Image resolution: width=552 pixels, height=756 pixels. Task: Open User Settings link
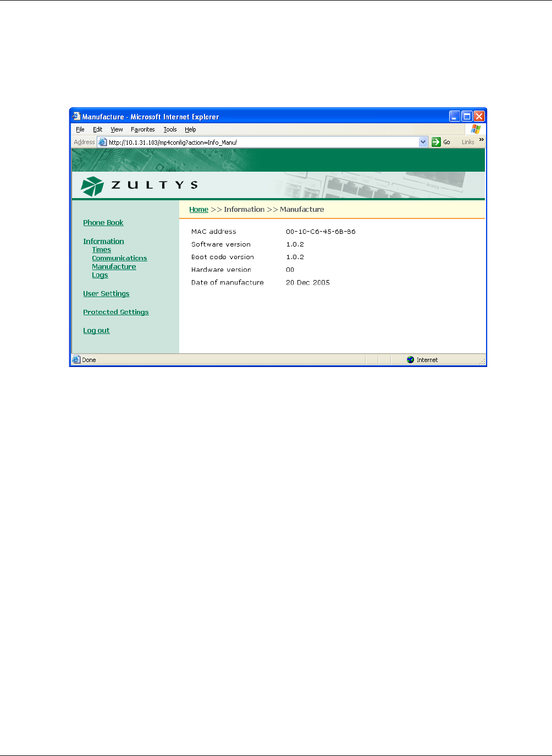(x=106, y=294)
